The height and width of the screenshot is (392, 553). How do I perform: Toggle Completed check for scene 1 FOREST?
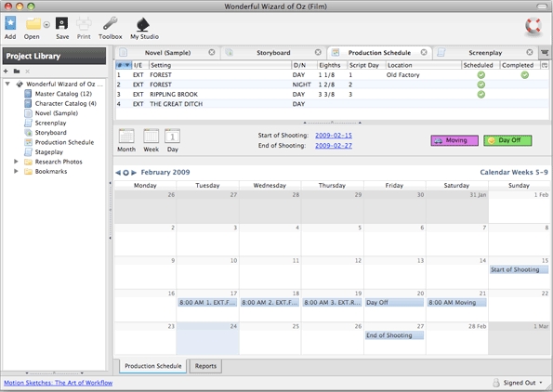[x=524, y=74]
